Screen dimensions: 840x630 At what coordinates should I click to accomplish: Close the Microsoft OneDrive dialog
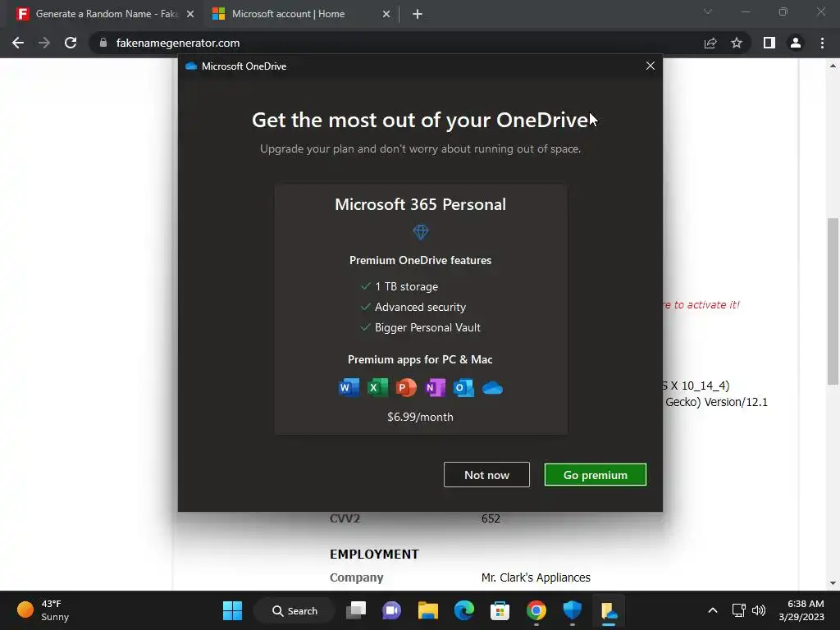pos(651,66)
